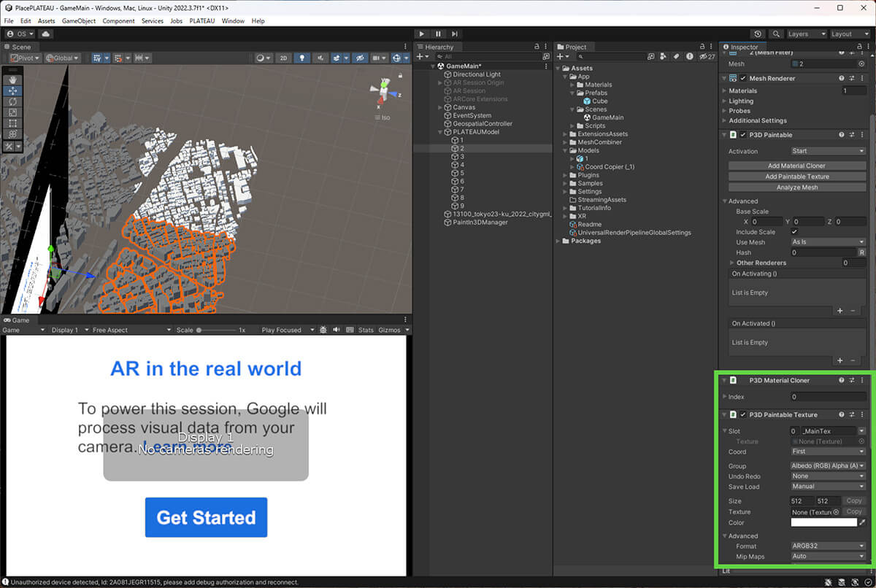Toggle scene visibility hidden-objects eye

coord(361,58)
